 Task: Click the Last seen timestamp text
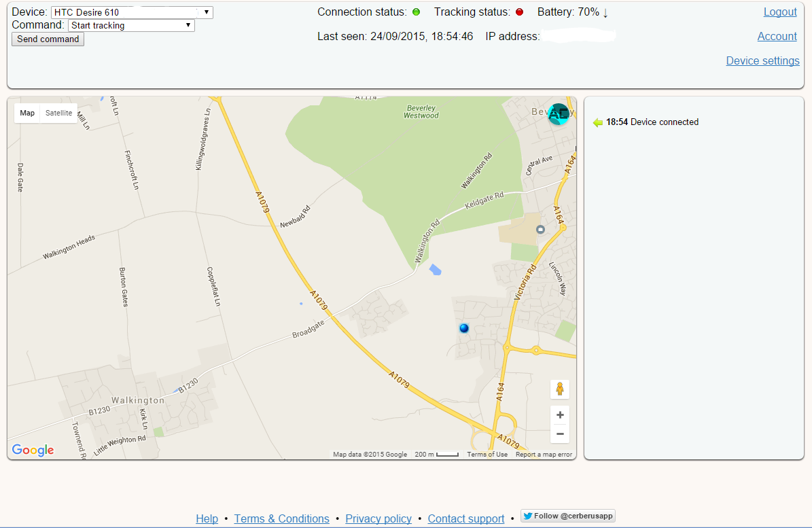(x=395, y=36)
